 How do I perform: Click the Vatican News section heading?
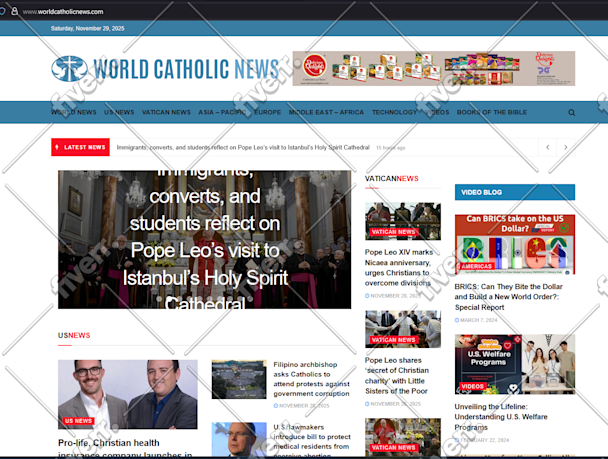point(392,179)
